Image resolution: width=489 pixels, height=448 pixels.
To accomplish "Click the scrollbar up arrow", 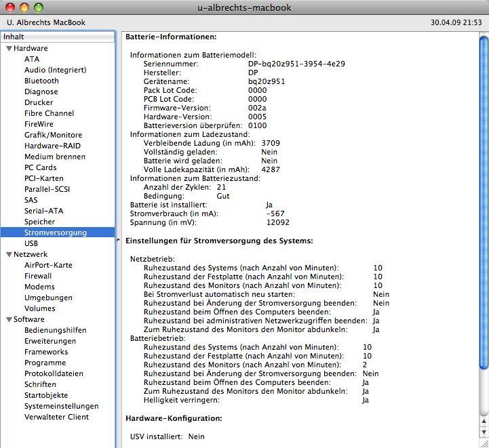I will tap(484, 422).
